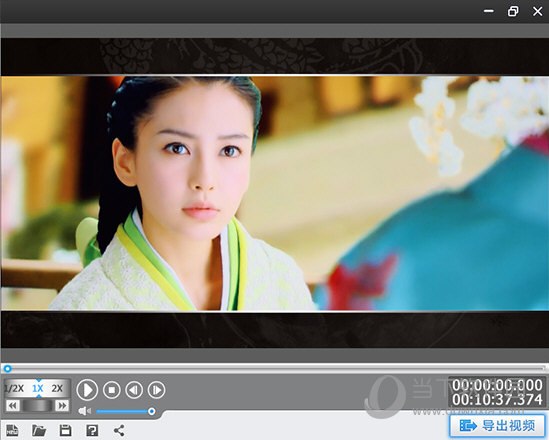Create a new project file
Screen dimensions: 549x440
tap(13, 430)
